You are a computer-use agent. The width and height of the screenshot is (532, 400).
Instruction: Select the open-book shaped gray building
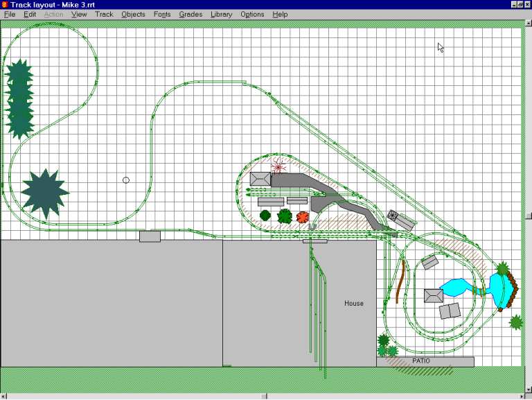450,311
